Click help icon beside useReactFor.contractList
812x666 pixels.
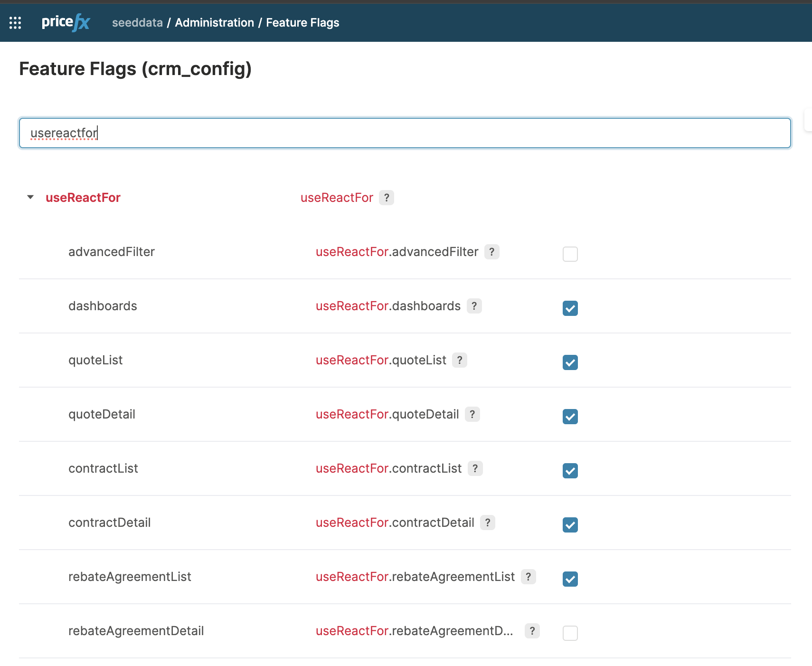pos(475,468)
